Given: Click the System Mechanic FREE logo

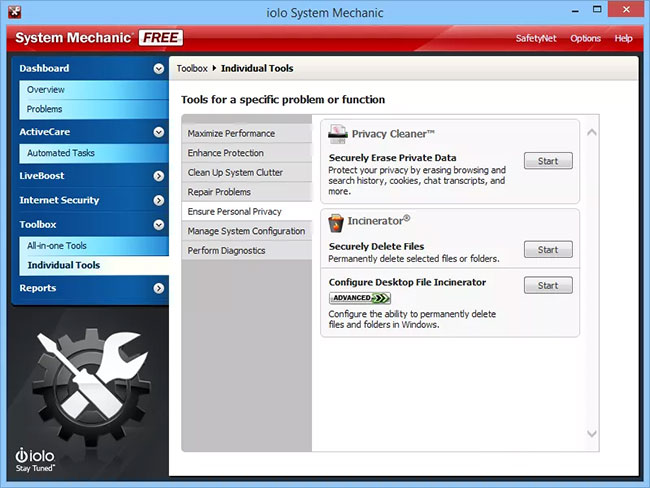Looking at the screenshot, I should [x=99, y=38].
